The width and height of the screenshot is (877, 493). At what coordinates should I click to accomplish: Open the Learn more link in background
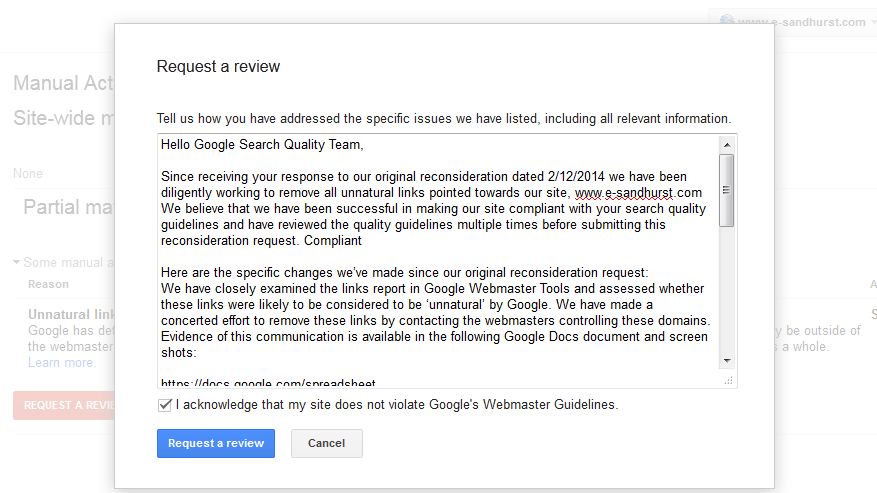(62, 363)
